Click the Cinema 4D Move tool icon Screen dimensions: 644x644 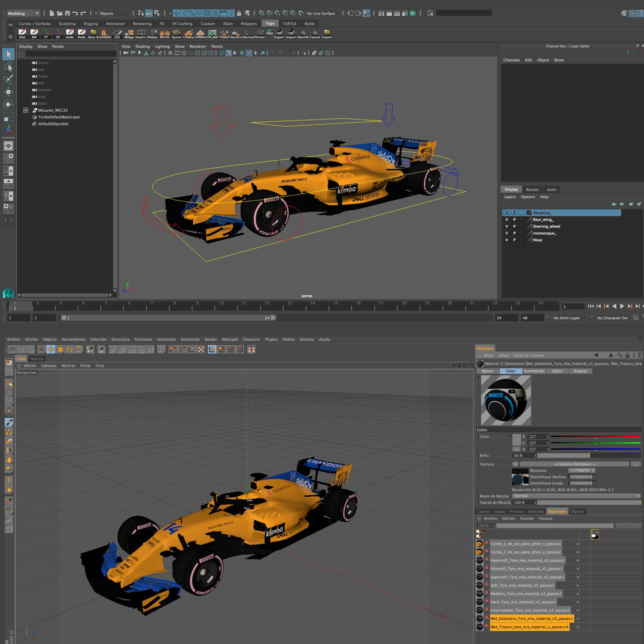pos(51,349)
